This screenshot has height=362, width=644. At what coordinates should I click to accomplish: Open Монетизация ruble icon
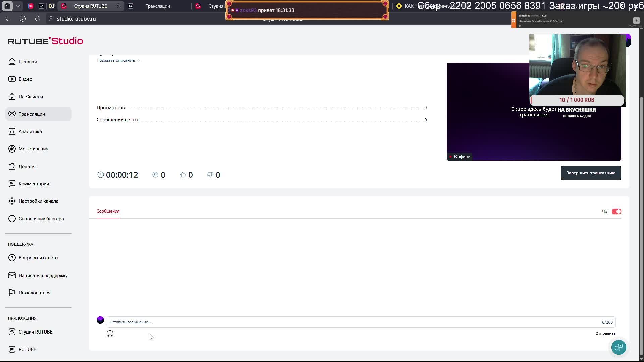(12, 149)
